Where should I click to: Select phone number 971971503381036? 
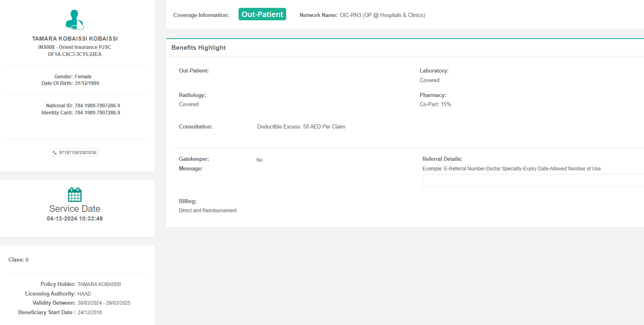point(78,153)
